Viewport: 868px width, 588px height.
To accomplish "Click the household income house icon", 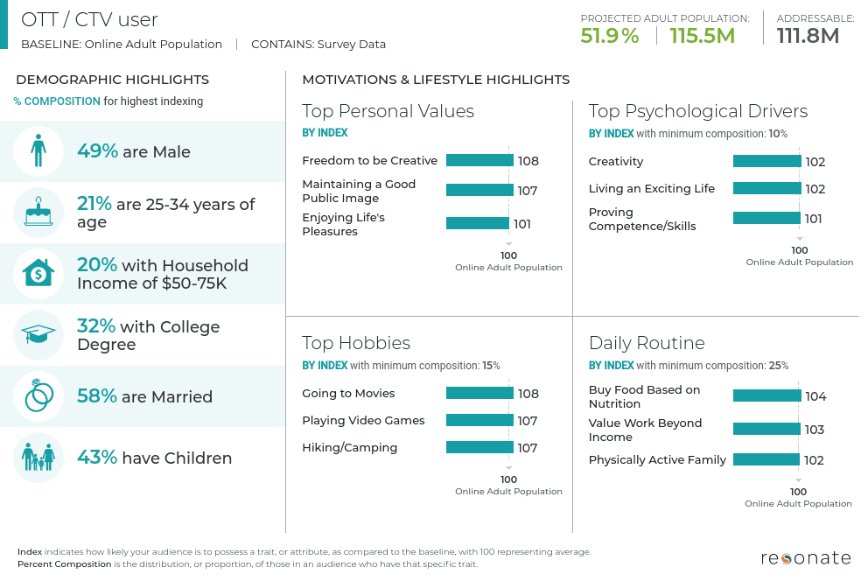I will tap(38, 274).
